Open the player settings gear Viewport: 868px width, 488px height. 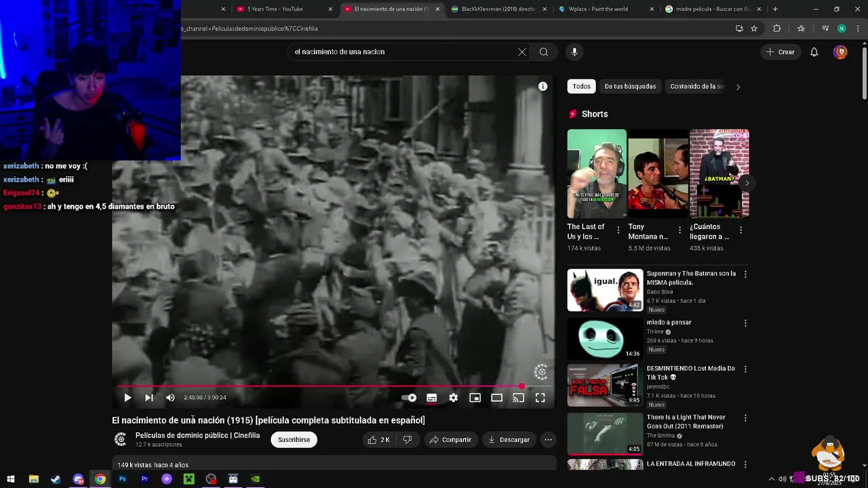[453, 398]
